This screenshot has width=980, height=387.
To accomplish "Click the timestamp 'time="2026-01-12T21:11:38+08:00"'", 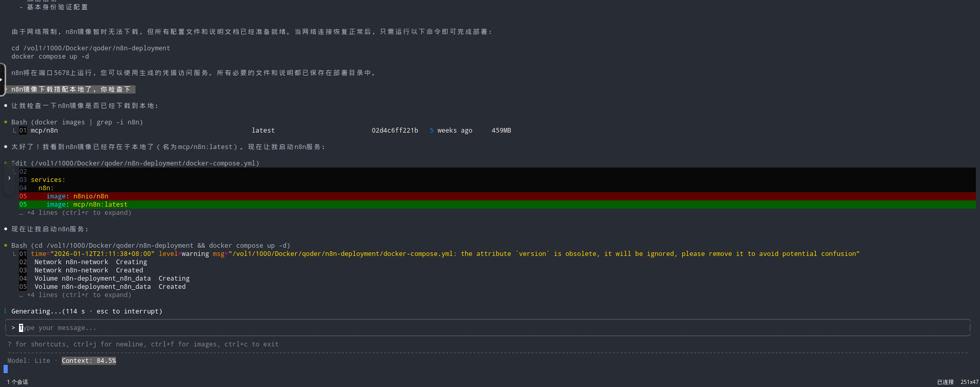I will (92, 254).
